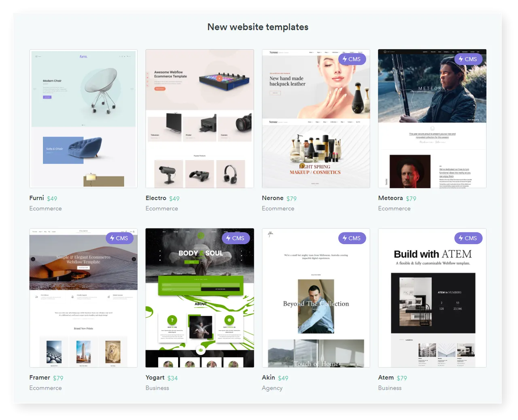Click the Atem template title
Image resolution: width=518 pixels, height=420 pixels.
(386, 378)
